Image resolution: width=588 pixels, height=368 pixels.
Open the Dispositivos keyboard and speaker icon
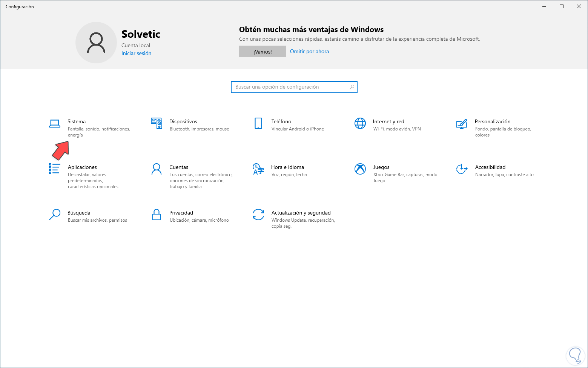(x=157, y=123)
